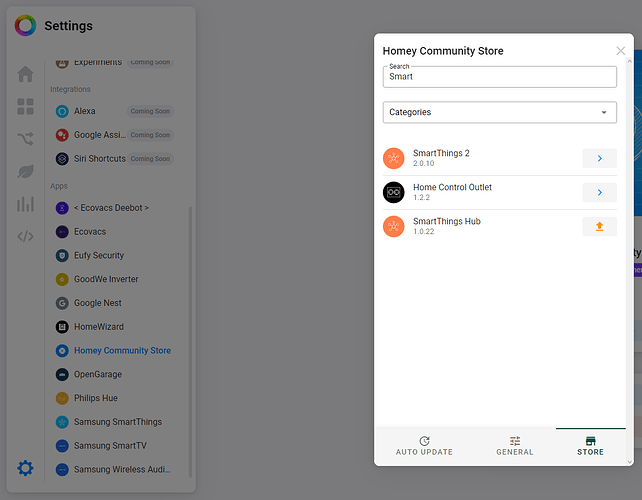Select the Store tab
This screenshot has height=500, width=642.
(590, 446)
